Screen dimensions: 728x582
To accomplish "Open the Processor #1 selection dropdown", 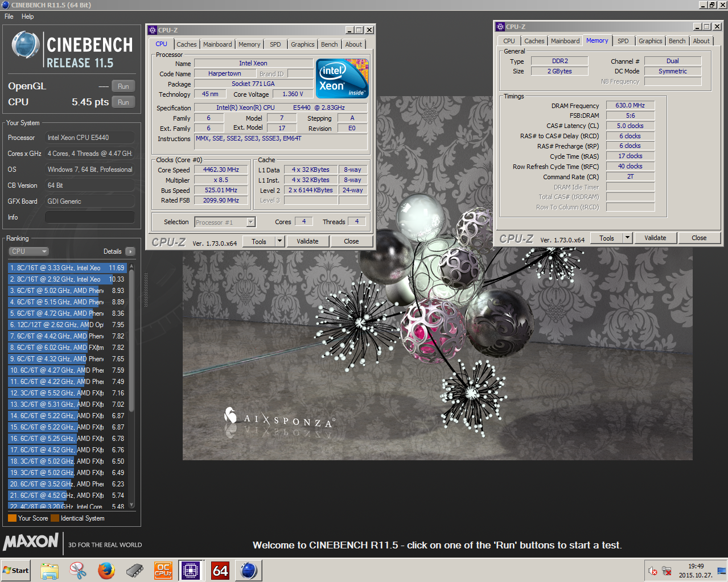I will click(225, 222).
